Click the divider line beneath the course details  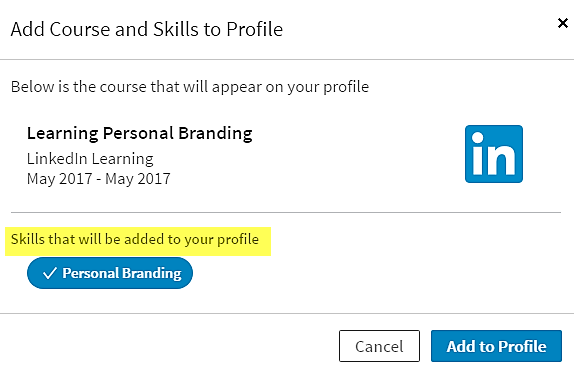[286, 212]
